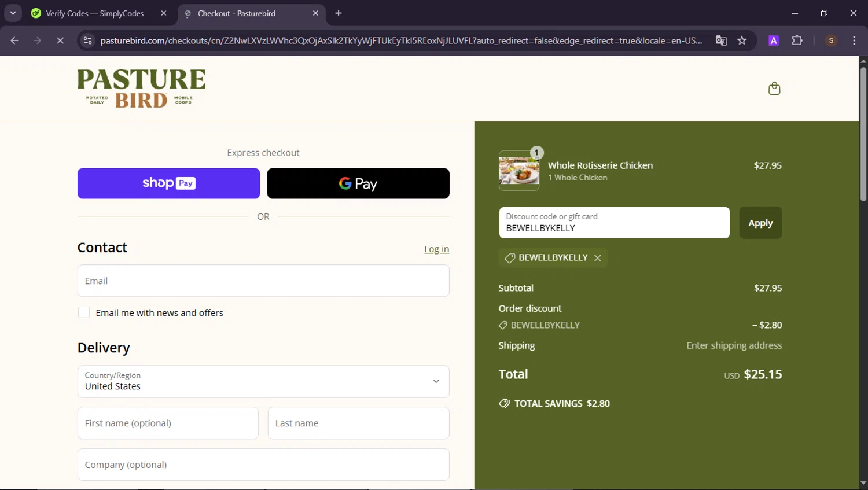Switch to the Verify Codes — SimplyCodes tab
The width and height of the screenshot is (868, 490).
95,13
